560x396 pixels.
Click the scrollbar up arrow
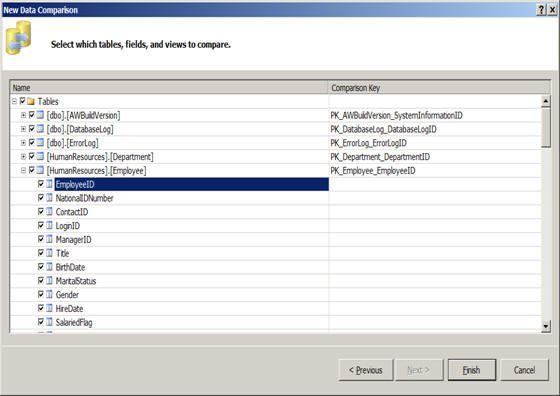pyautogui.click(x=545, y=101)
